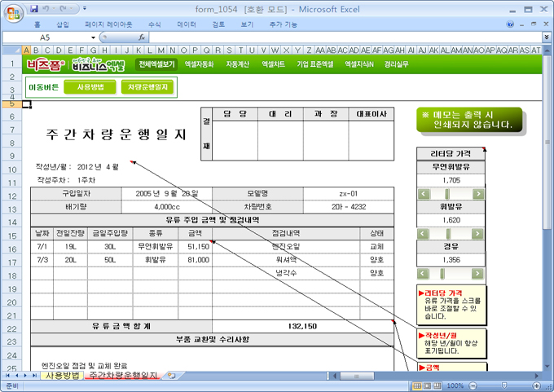Viewport: 554px width, 392px height.
Task: Open the 데이터 ribbon tab
Action: [187, 24]
